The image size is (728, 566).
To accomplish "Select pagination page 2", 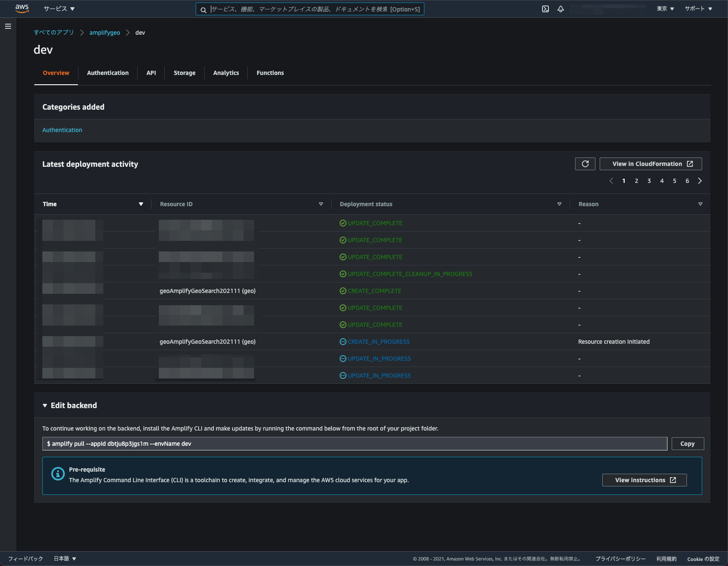I will 637,181.
